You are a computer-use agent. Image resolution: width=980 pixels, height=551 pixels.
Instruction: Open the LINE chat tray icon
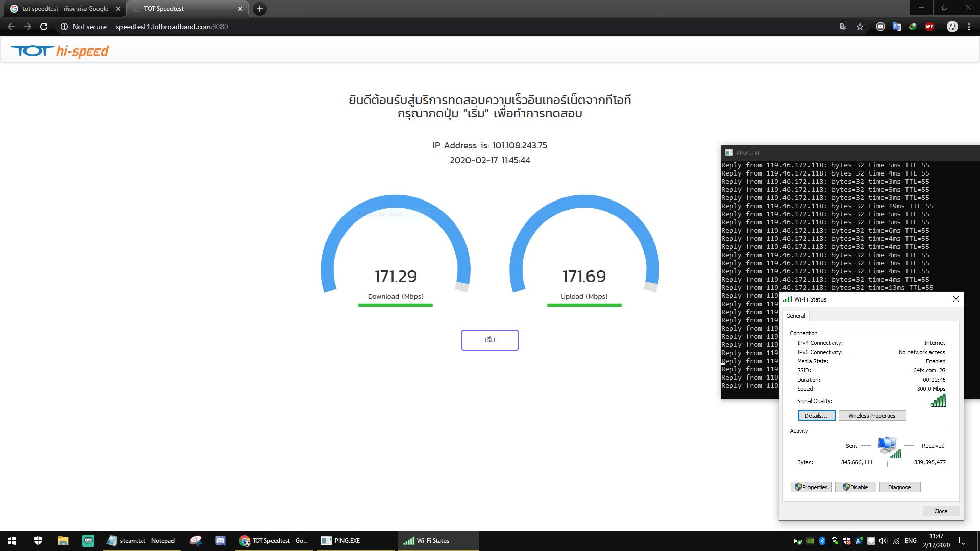pyautogui.click(x=871, y=541)
